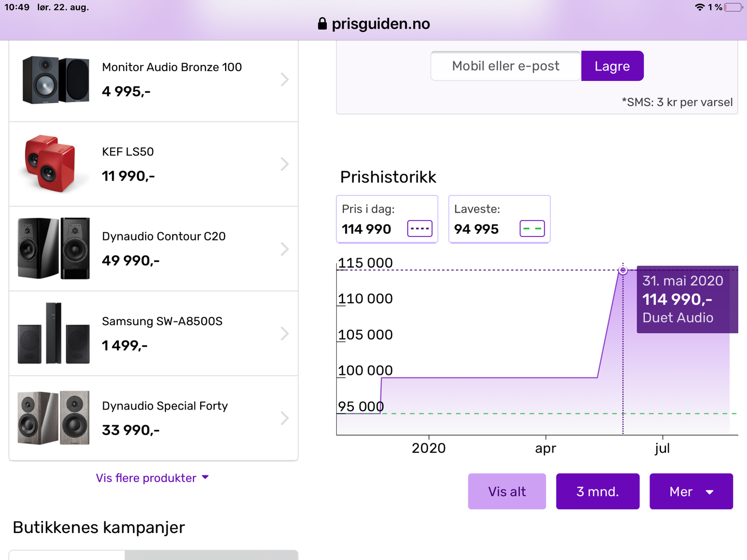Tap the chevron on Monitor Audio Bronze 100
This screenshot has height=560, width=747.
click(284, 79)
